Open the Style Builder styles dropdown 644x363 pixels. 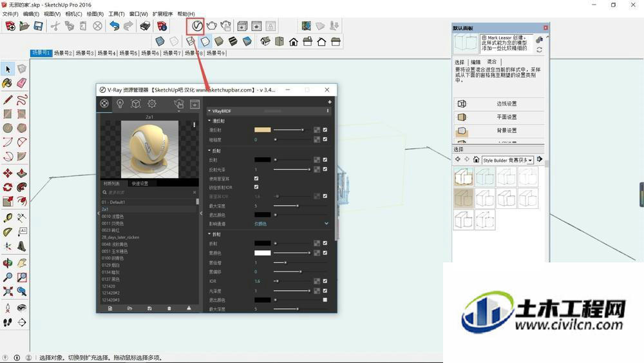click(x=530, y=161)
